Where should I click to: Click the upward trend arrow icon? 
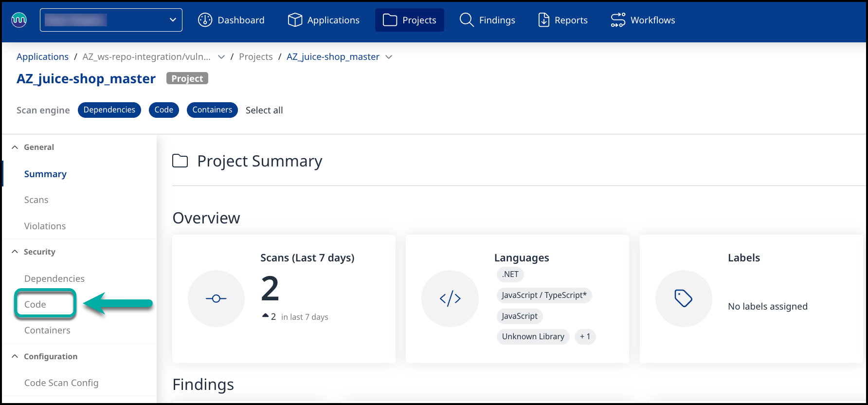click(265, 316)
